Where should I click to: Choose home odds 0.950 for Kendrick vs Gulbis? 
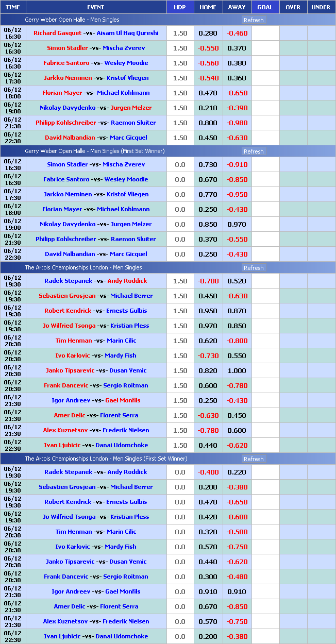click(208, 311)
